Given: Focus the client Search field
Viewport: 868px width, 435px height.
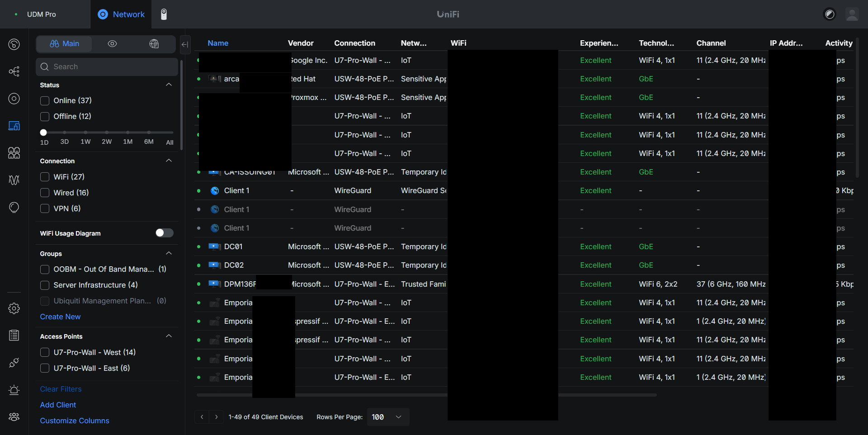Looking at the screenshot, I should [107, 66].
